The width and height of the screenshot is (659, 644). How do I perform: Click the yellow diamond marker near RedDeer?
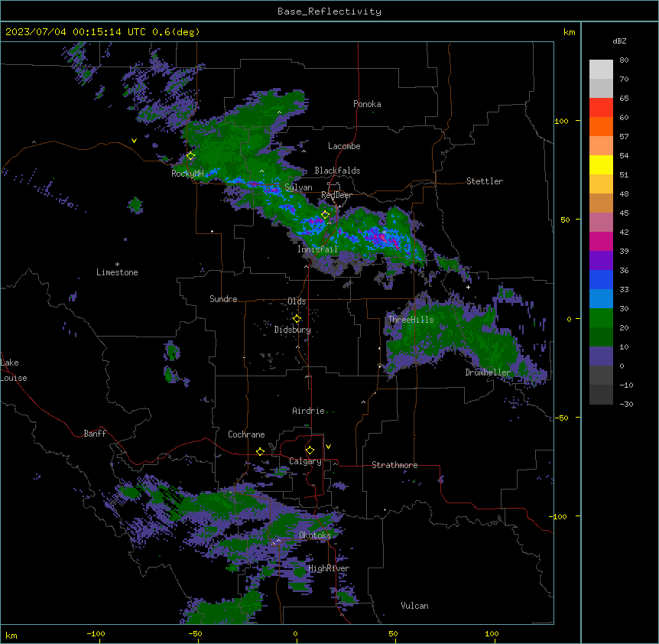(325, 215)
